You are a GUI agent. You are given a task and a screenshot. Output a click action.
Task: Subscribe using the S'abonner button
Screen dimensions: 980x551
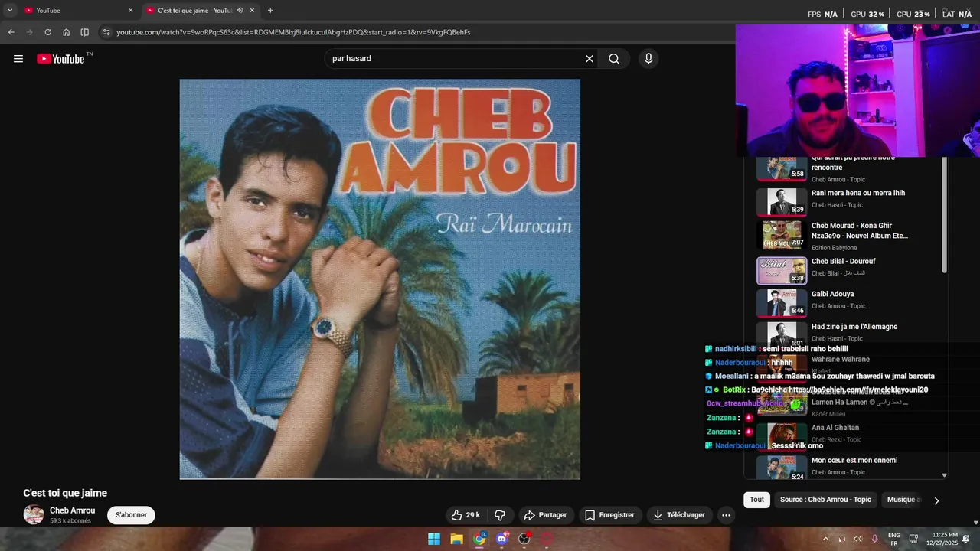131,515
